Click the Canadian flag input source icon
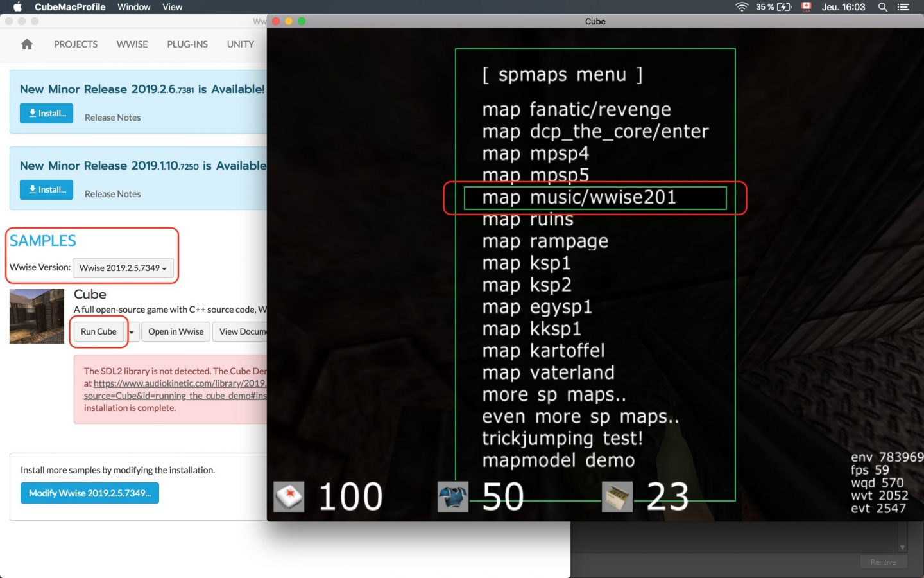 (x=807, y=7)
